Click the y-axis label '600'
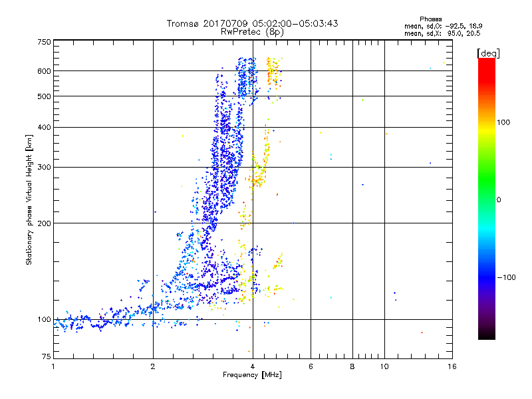Screen dimensions: 532x399 [x=44, y=71]
